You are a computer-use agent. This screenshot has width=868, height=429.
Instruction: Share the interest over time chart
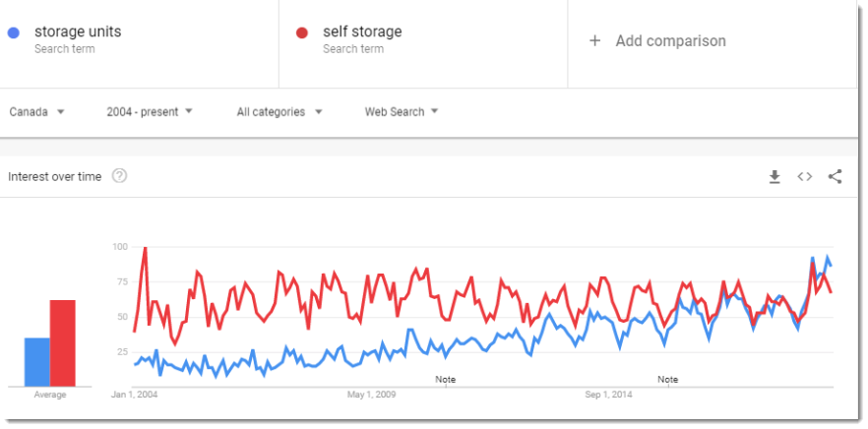(835, 176)
